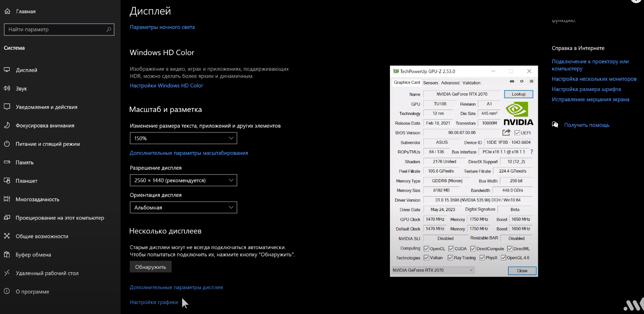The image size is (644, 314).
Task: Open Настройки графики link
Action: pyautogui.click(x=154, y=302)
